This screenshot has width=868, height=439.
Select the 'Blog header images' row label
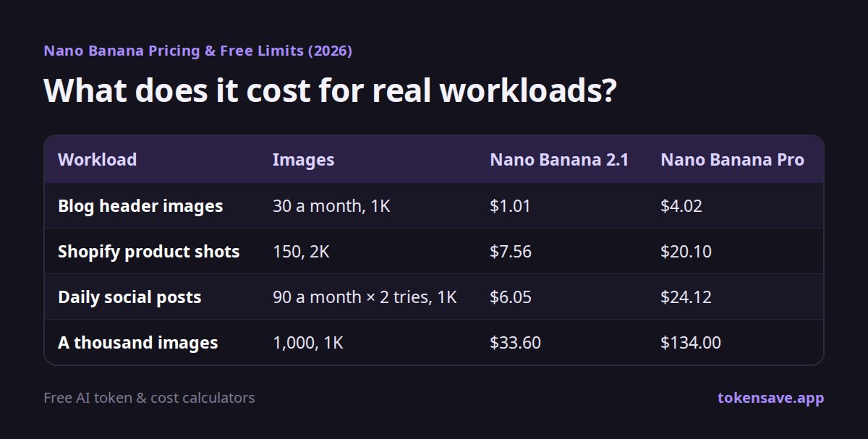140,206
